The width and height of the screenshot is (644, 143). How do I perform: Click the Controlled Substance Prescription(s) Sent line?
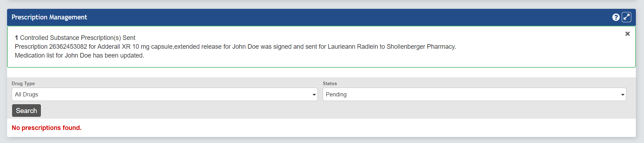click(78, 38)
